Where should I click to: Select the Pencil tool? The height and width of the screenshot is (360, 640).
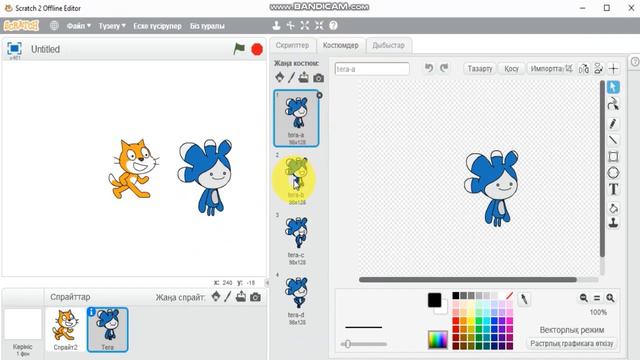613,124
